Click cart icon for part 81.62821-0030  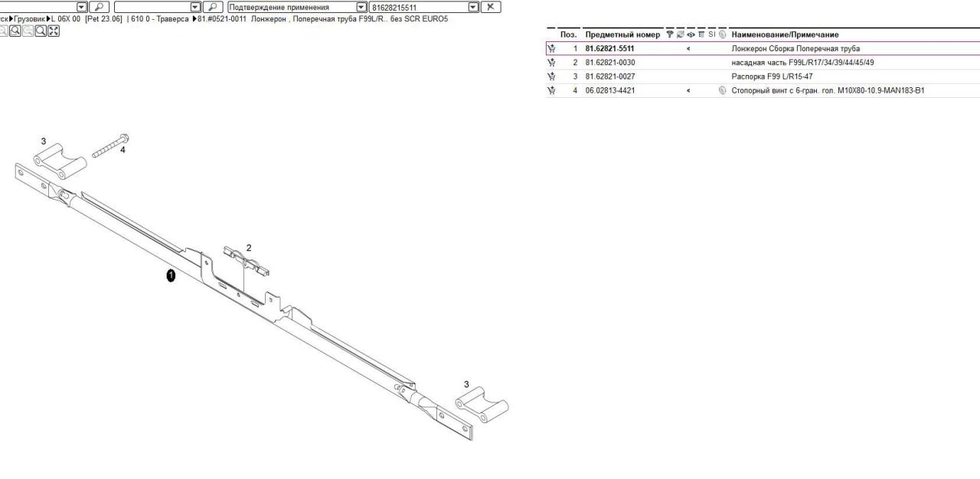550,63
